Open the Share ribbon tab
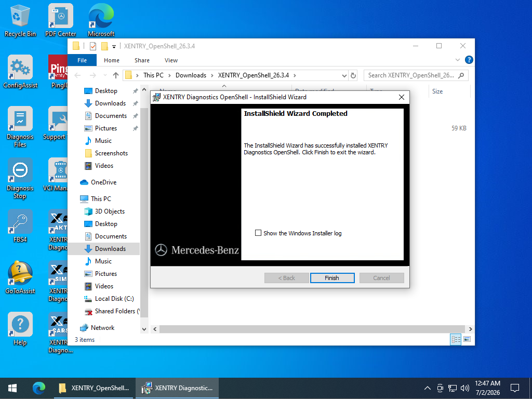The image size is (532, 399). (142, 60)
